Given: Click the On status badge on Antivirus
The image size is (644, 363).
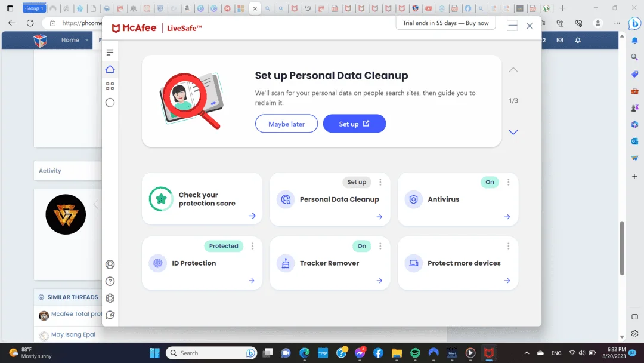Looking at the screenshot, I should [490, 182].
